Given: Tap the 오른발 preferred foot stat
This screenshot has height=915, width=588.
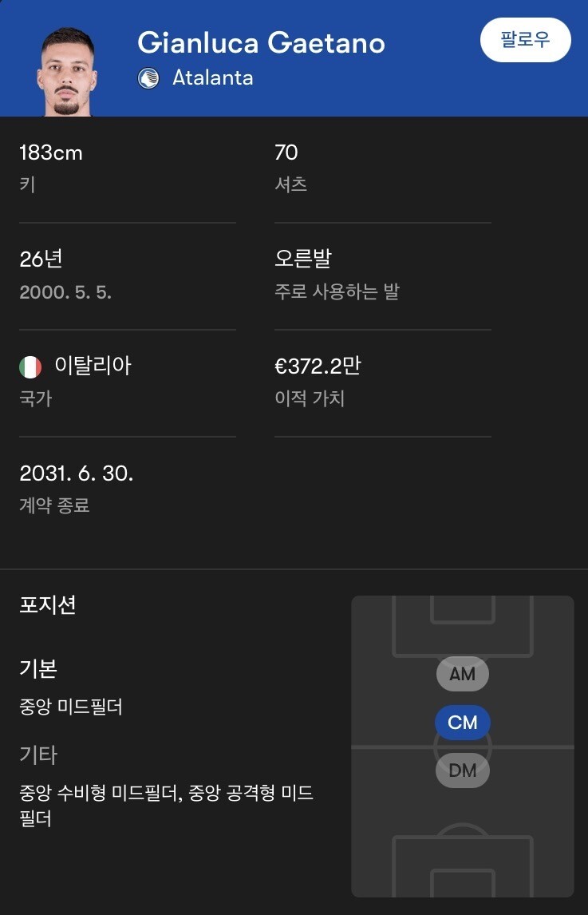Looking at the screenshot, I should [x=302, y=259].
